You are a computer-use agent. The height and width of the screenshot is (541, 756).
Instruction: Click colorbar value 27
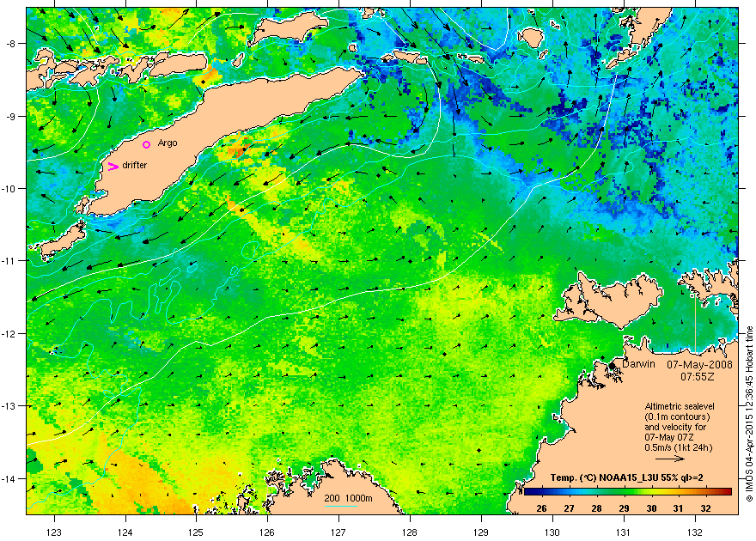[x=569, y=508]
